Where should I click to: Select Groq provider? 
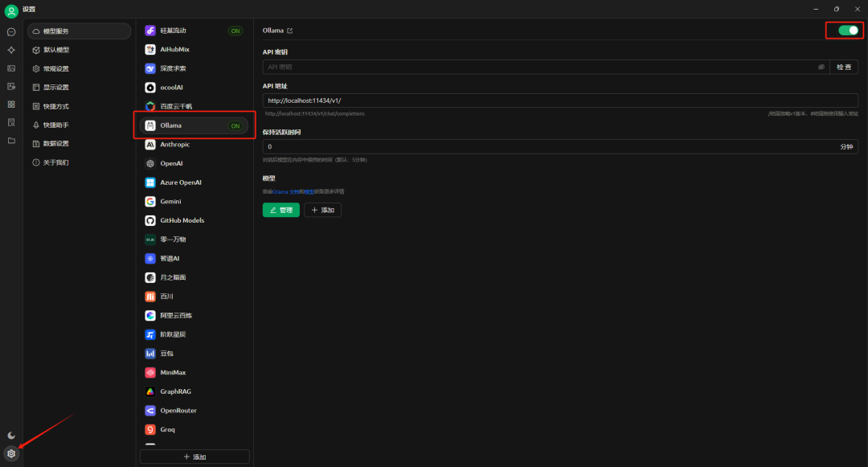click(x=194, y=429)
